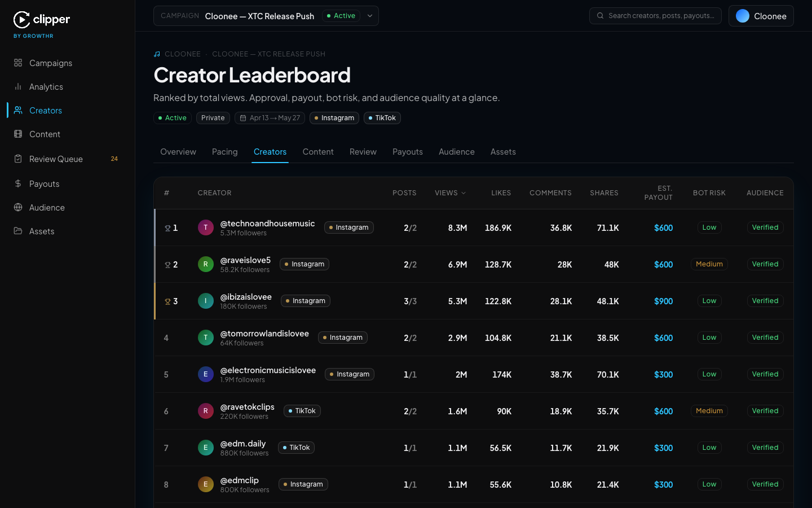Viewport: 812px width, 508px height.
Task: Click the trophy icon for rank 1
Action: (x=167, y=228)
